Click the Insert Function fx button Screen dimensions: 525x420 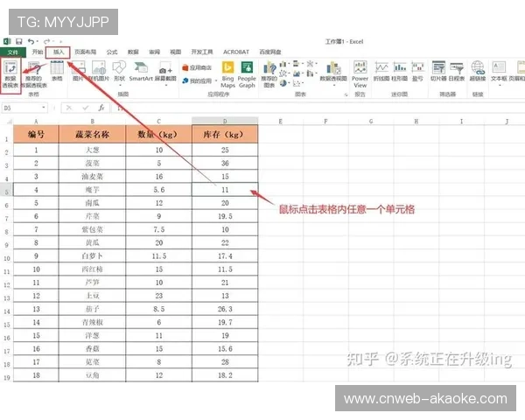pos(101,108)
